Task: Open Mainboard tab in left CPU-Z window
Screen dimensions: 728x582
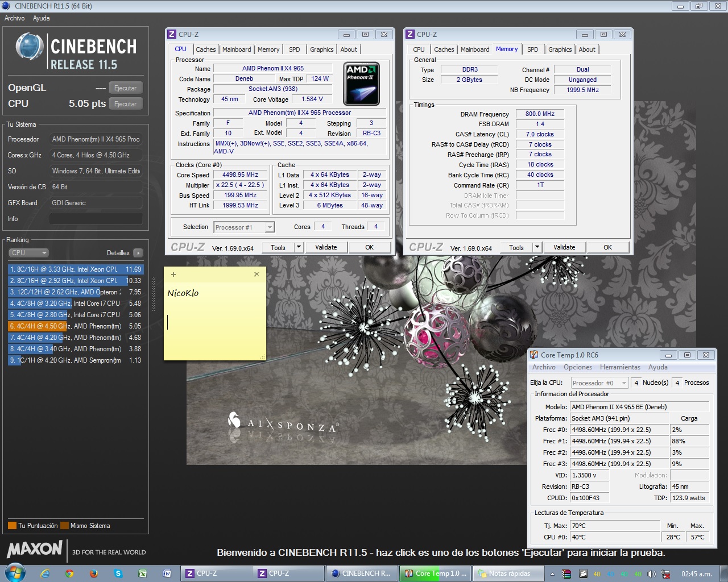Action: click(237, 49)
